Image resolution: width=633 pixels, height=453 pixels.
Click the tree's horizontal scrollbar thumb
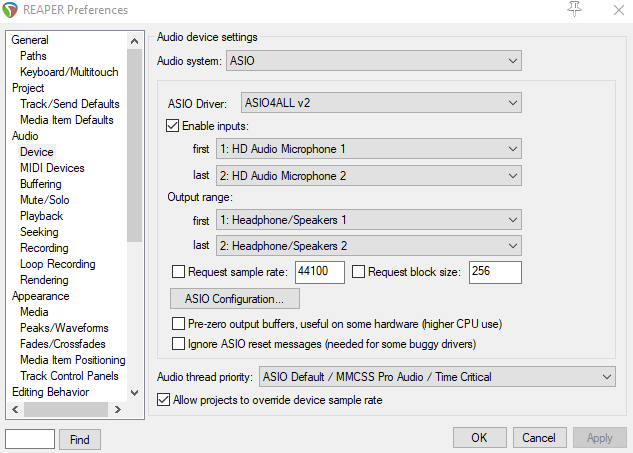tap(66, 409)
